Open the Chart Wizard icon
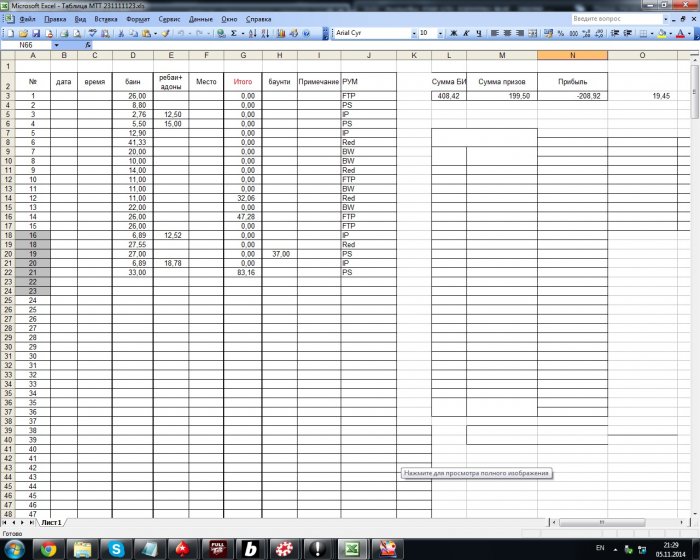700x560 pixels. [x=281, y=33]
